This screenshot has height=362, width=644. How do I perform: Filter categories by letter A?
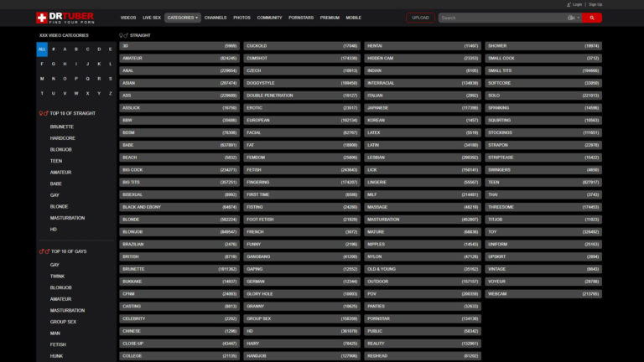pyautogui.click(x=65, y=49)
